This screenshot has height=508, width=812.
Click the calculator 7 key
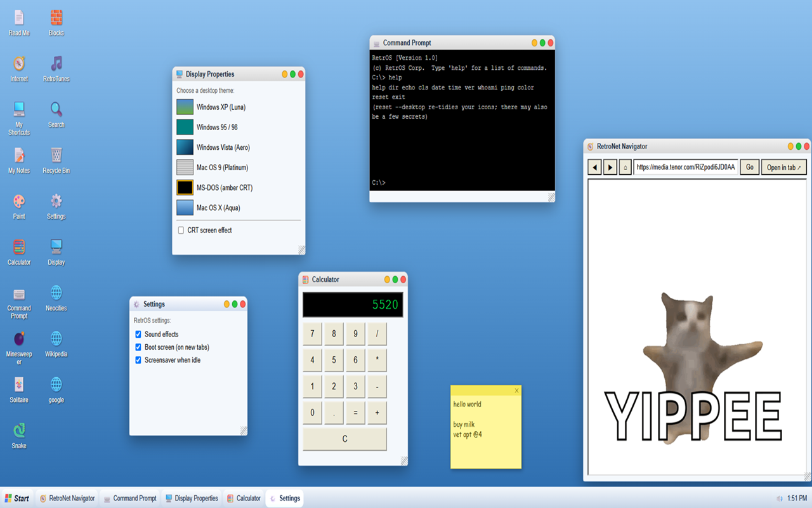point(312,334)
